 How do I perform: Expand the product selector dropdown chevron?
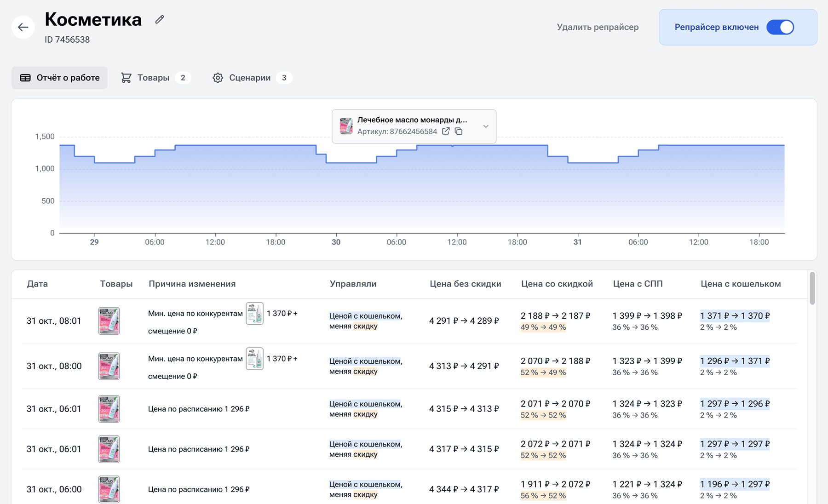(x=486, y=126)
